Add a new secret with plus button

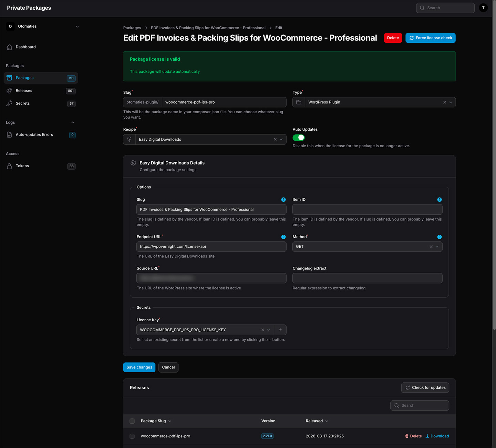coord(280,330)
